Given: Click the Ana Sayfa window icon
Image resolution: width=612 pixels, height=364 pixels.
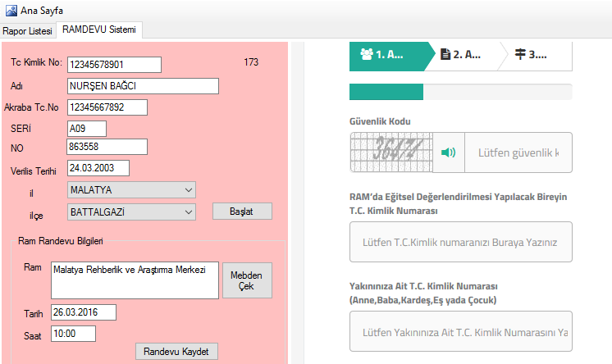Looking at the screenshot, I should [10, 10].
